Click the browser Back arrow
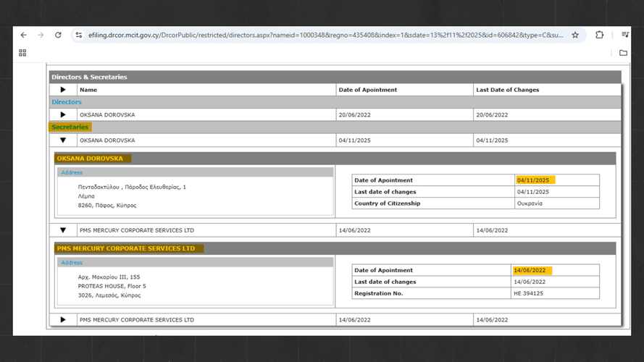Image resolution: width=644 pixels, height=362 pixels. coord(24,35)
